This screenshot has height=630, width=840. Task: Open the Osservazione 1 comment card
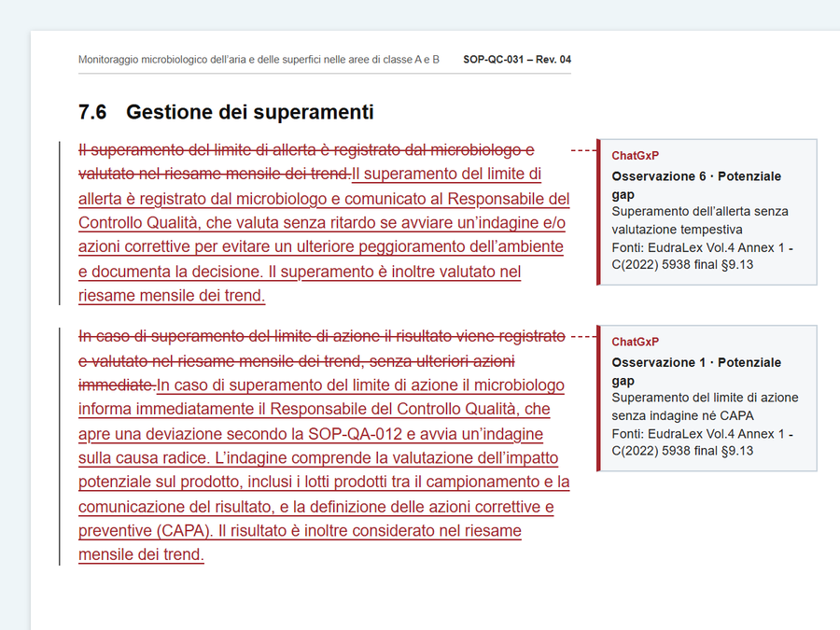(x=707, y=399)
